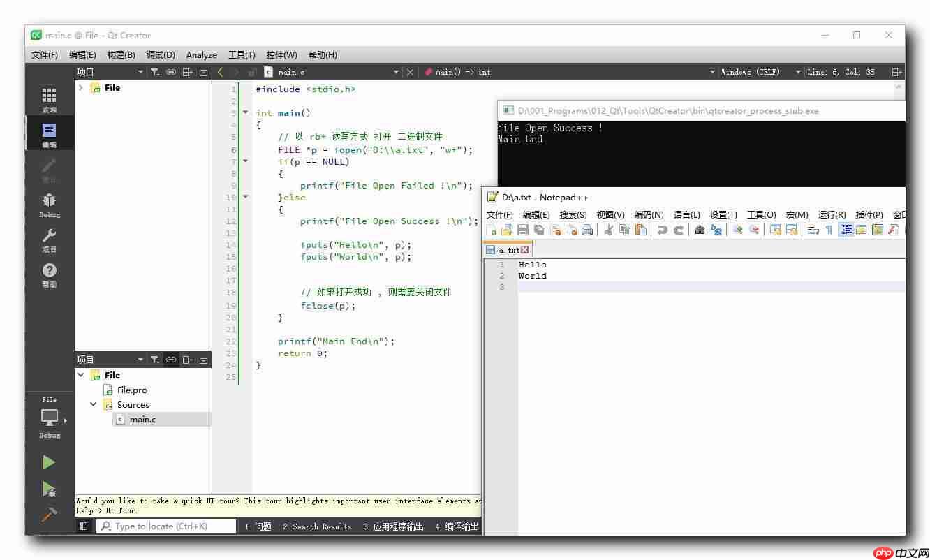Click Zoom Out icon in Notepad++ toolbar
Image resolution: width=930 pixels, height=560 pixels.
(754, 230)
